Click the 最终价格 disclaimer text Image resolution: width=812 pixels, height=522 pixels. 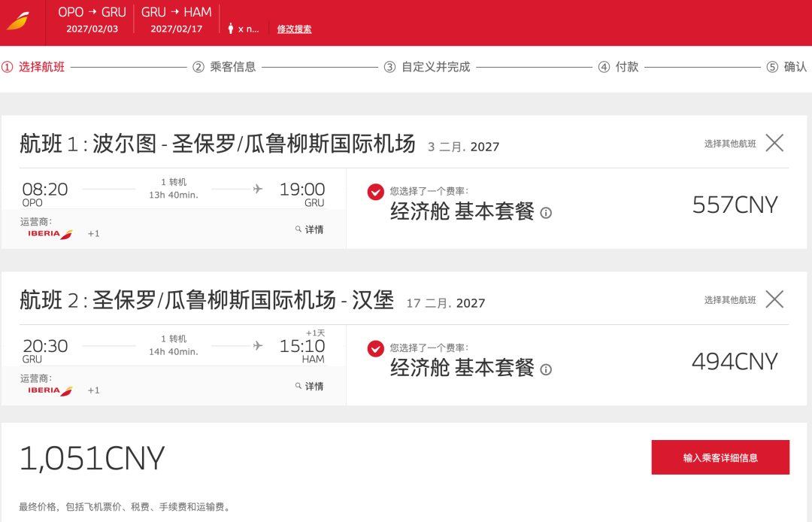click(125, 506)
